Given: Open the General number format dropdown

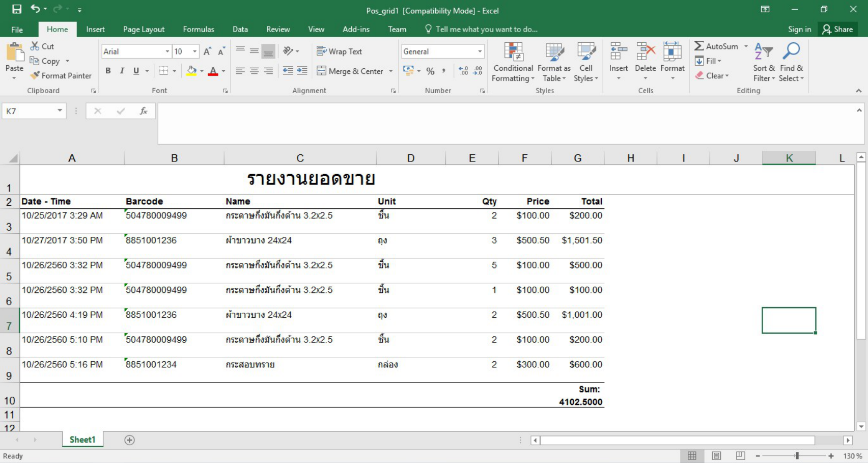Looking at the screenshot, I should click(x=480, y=51).
